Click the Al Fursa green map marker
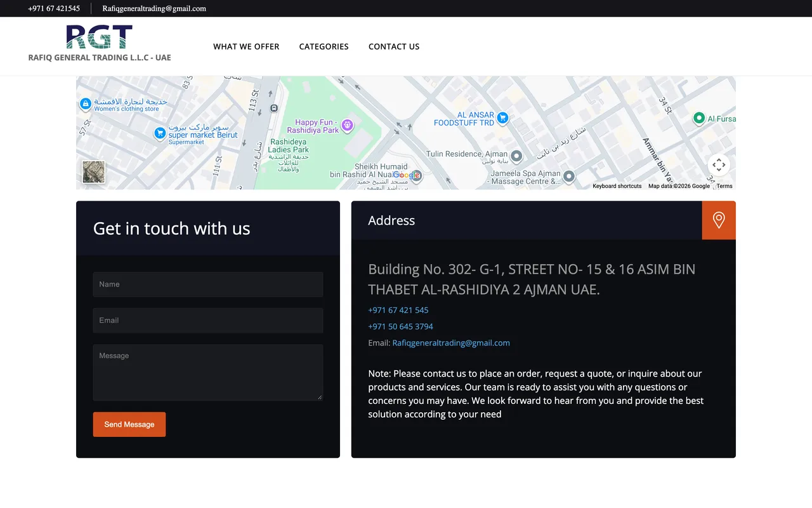This screenshot has width=812, height=508. [x=698, y=117]
